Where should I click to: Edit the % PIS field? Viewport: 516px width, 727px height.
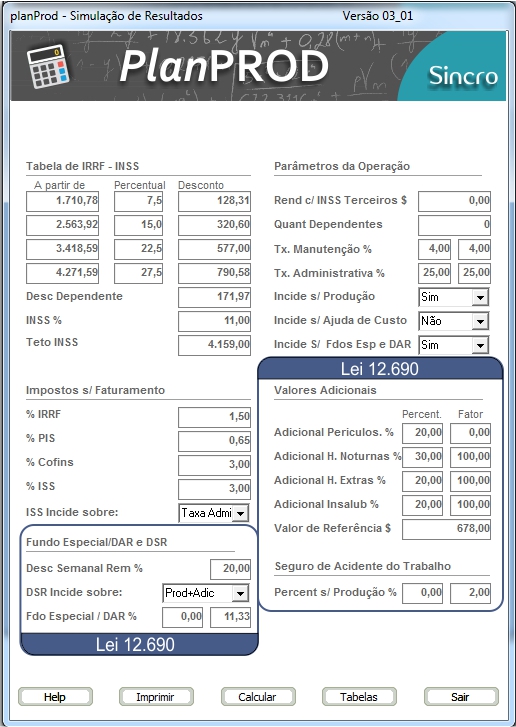(215, 441)
